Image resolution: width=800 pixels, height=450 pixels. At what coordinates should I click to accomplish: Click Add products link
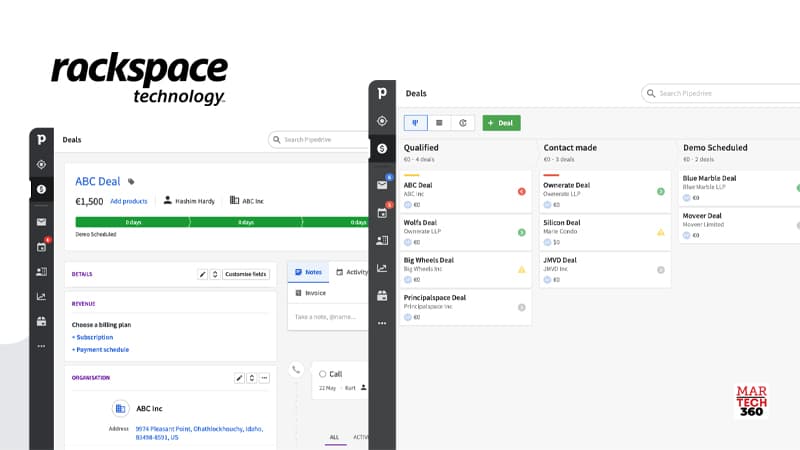coord(129,201)
